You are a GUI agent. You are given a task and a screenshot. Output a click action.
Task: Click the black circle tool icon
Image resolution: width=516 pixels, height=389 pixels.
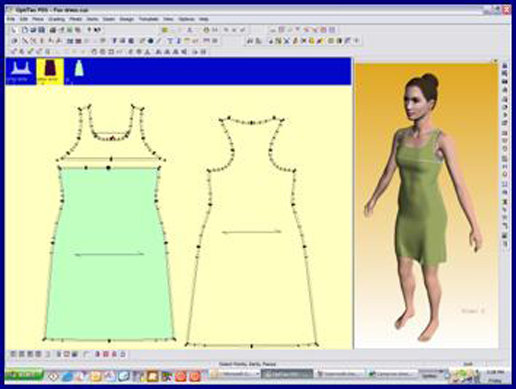point(150,41)
